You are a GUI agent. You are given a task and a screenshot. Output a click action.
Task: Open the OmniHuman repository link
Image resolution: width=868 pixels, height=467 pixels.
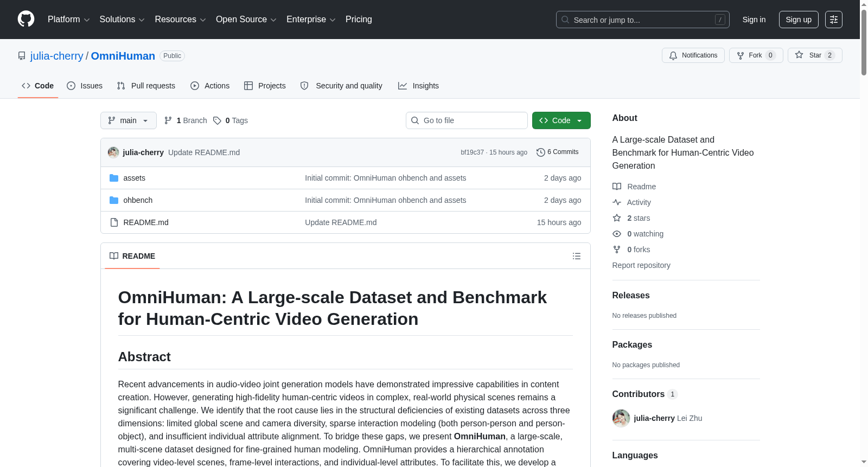coord(123,56)
